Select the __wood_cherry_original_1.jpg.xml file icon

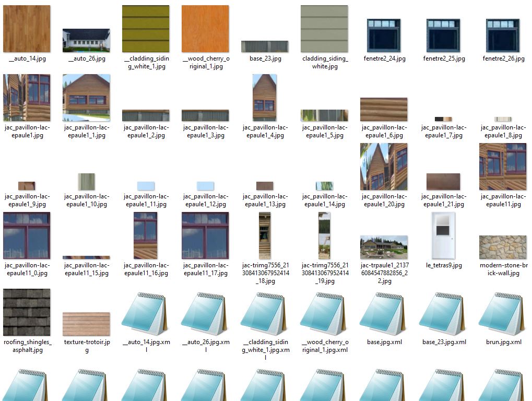pos(324,313)
